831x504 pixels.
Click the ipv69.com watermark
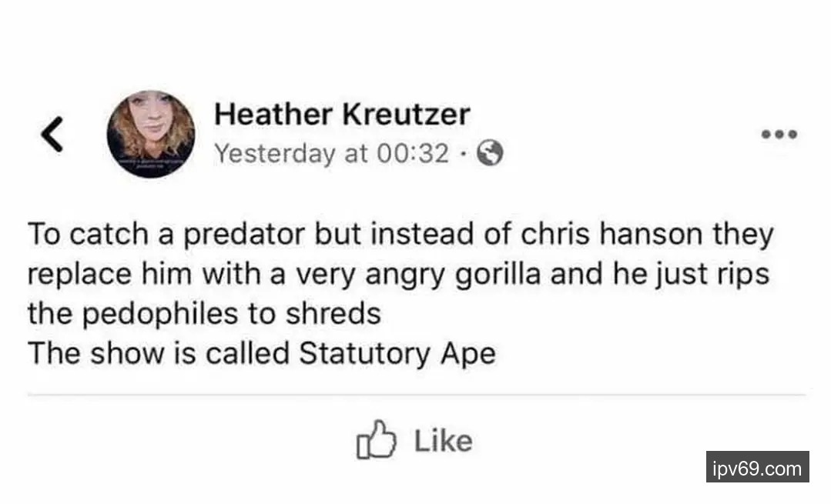[x=757, y=467]
